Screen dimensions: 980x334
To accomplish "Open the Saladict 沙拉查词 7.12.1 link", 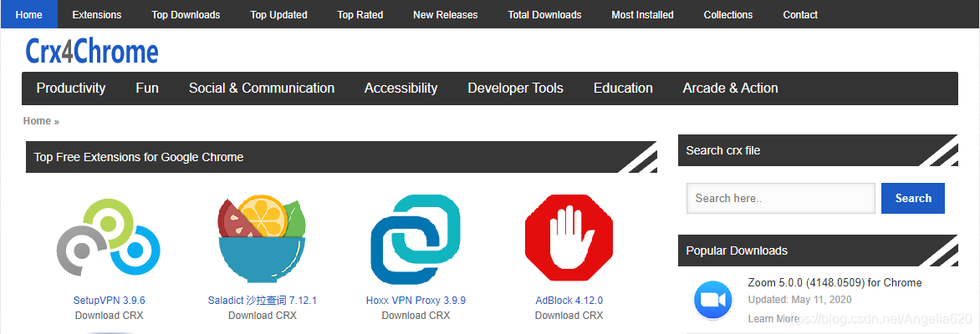I will 263,301.
